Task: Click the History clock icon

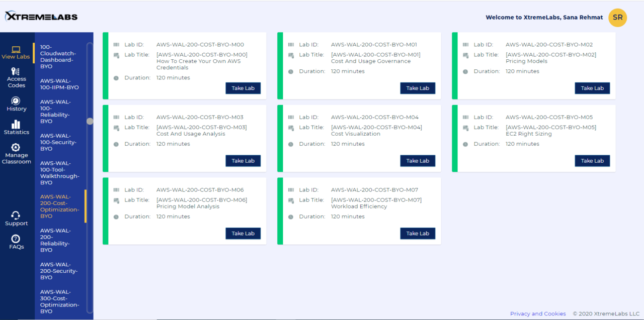Action: [x=16, y=101]
